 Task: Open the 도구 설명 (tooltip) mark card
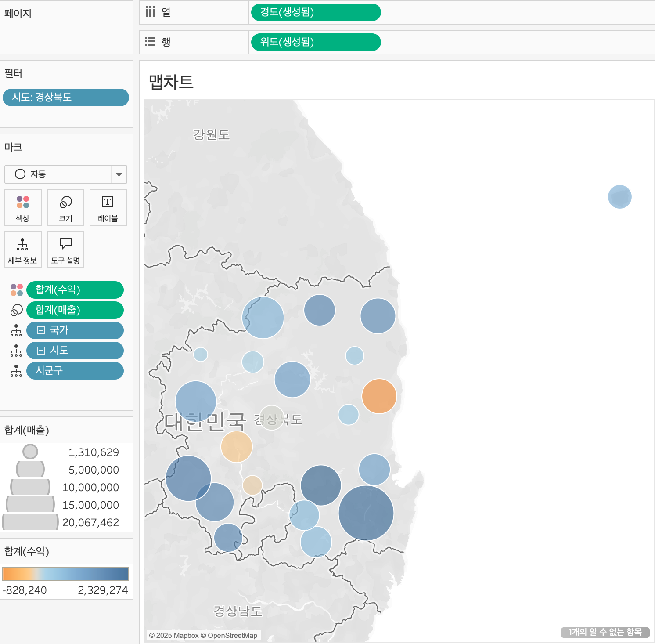point(65,250)
